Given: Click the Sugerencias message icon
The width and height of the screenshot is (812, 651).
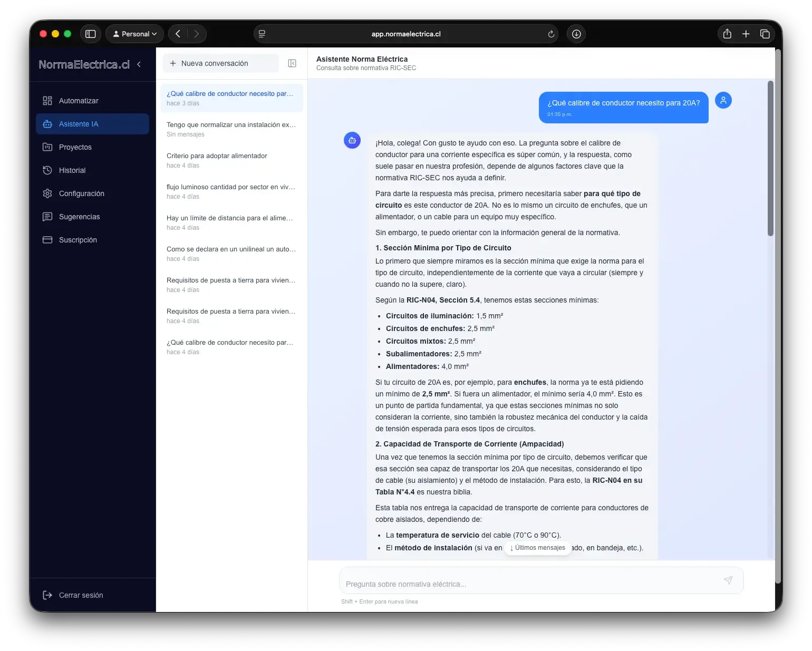Looking at the screenshot, I should 47,217.
